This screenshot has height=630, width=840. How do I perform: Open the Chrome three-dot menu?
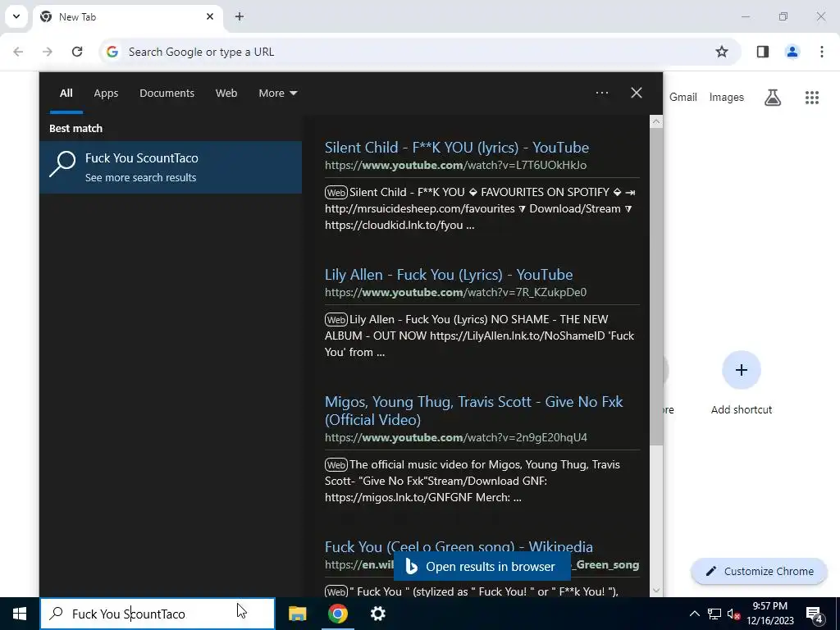click(x=821, y=52)
